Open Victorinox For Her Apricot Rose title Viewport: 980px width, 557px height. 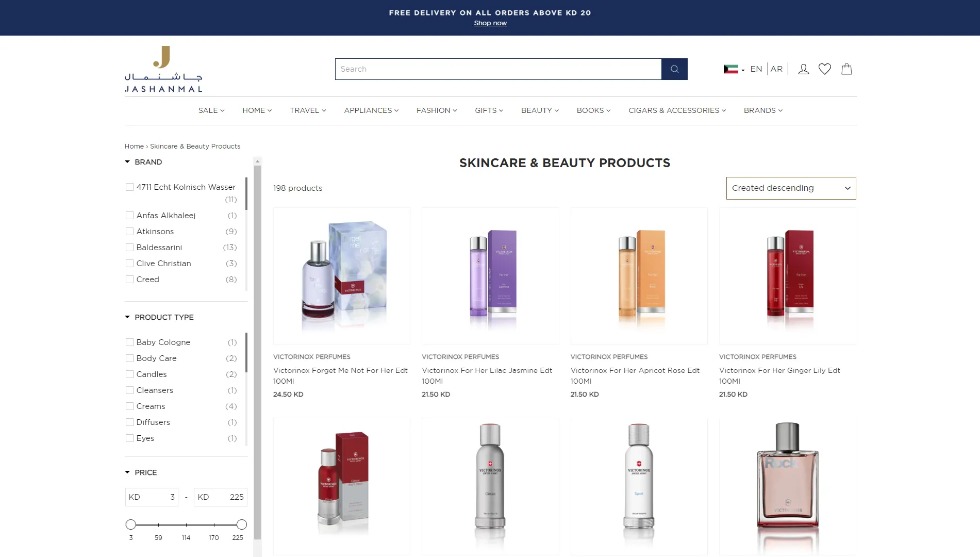coord(635,376)
